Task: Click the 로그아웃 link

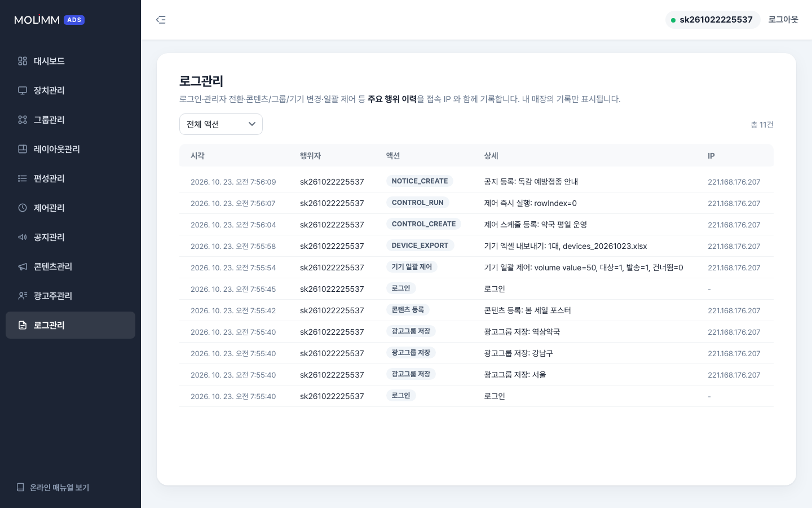Action: pyautogui.click(x=783, y=20)
